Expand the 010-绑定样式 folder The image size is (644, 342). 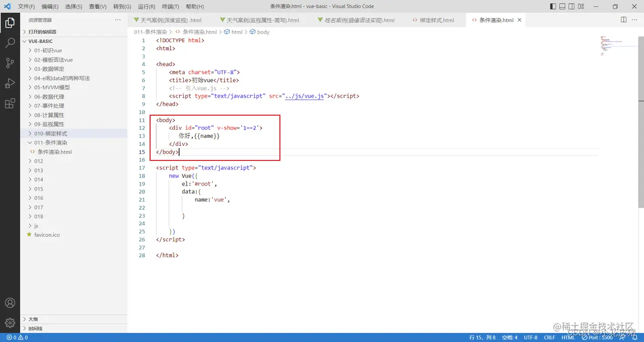click(73, 133)
